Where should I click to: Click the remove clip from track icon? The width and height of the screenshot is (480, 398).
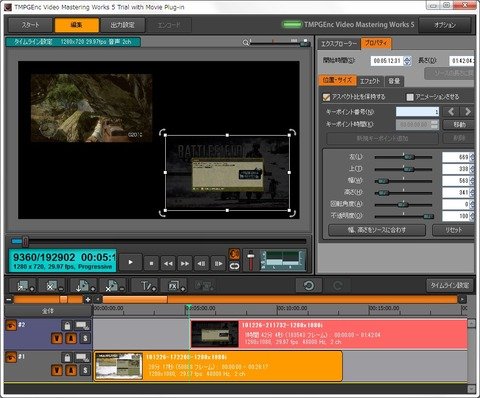click(53, 286)
